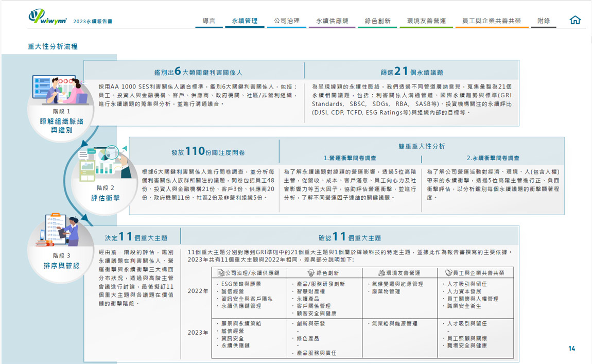Go to the 永續供應鏈 tab
Screen dimensions: 592x364
332,21
